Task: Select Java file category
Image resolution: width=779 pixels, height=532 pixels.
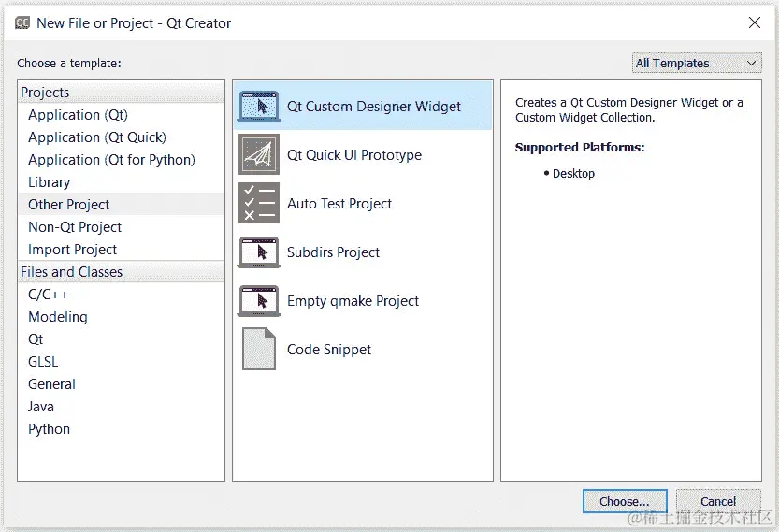Action: click(x=122, y=407)
